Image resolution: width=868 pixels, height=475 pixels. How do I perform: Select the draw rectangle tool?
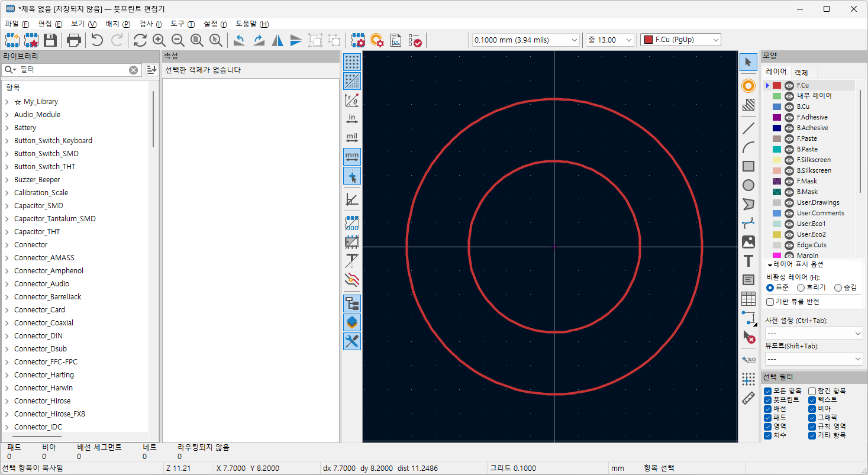click(x=748, y=166)
